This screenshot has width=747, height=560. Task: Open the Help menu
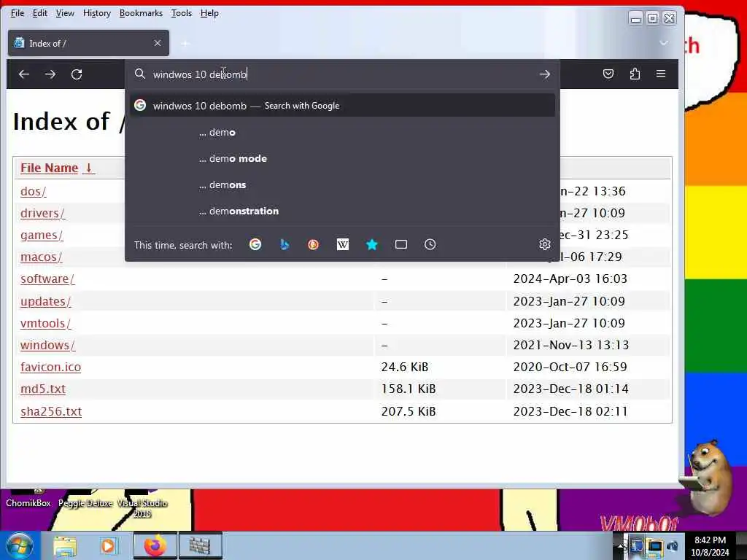tap(209, 13)
